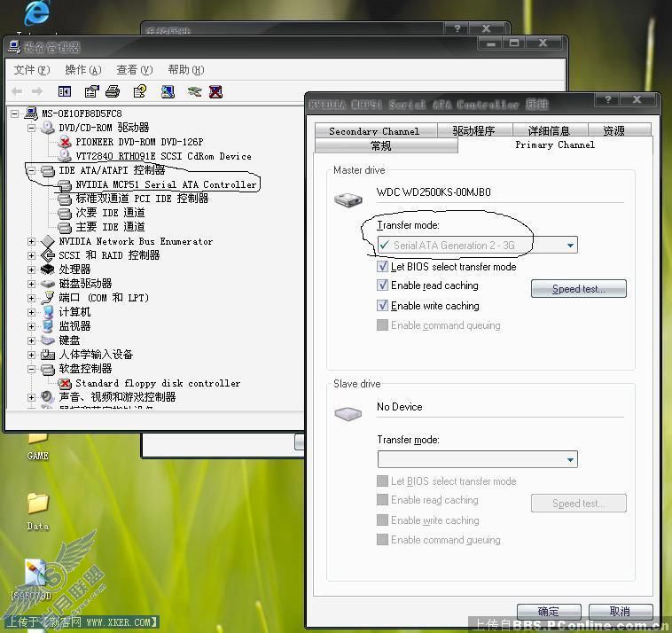Open the Data folder on desktop
The width and height of the screenshot is (672, 633).
coord(38,504)
